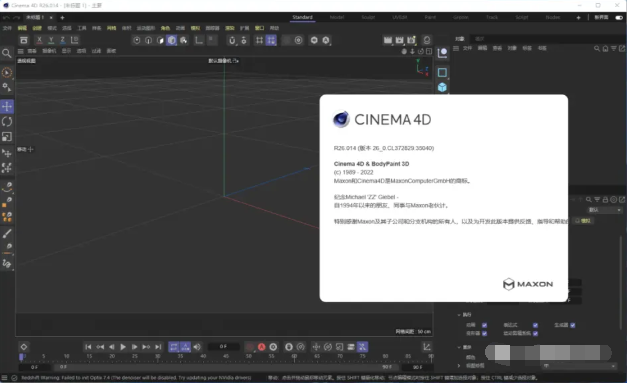Click the X axis lock icon
The image size is (628, 383).
pyautogui.click(x=39, y=40)
